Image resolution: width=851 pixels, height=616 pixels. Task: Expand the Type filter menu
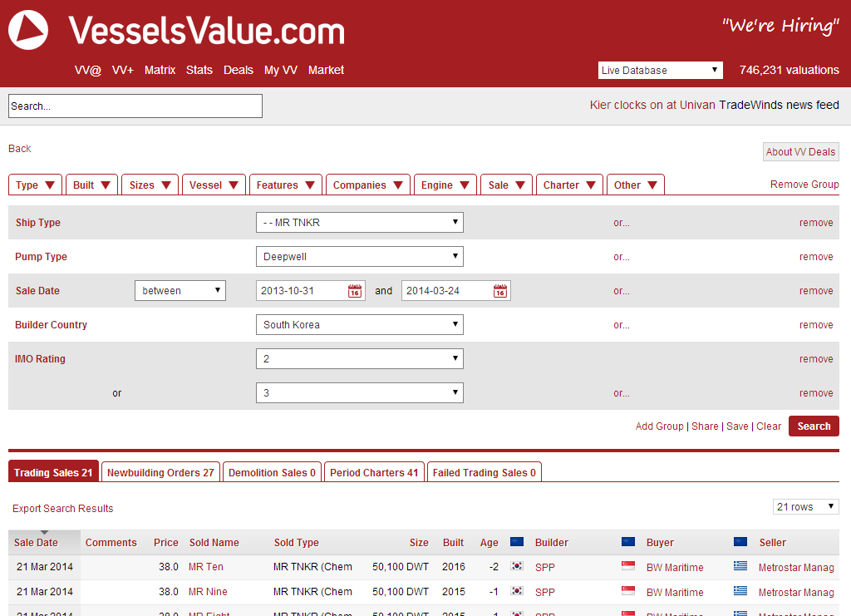35,185
